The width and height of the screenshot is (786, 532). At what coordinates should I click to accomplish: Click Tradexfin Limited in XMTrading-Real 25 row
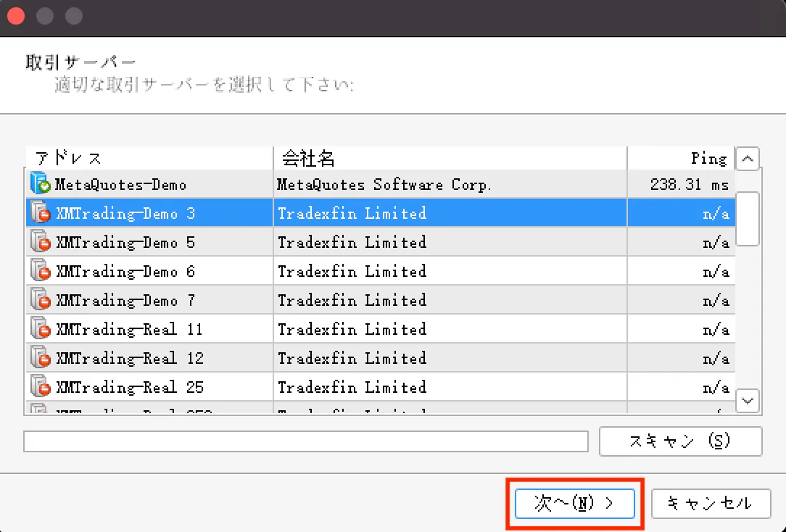352,388
